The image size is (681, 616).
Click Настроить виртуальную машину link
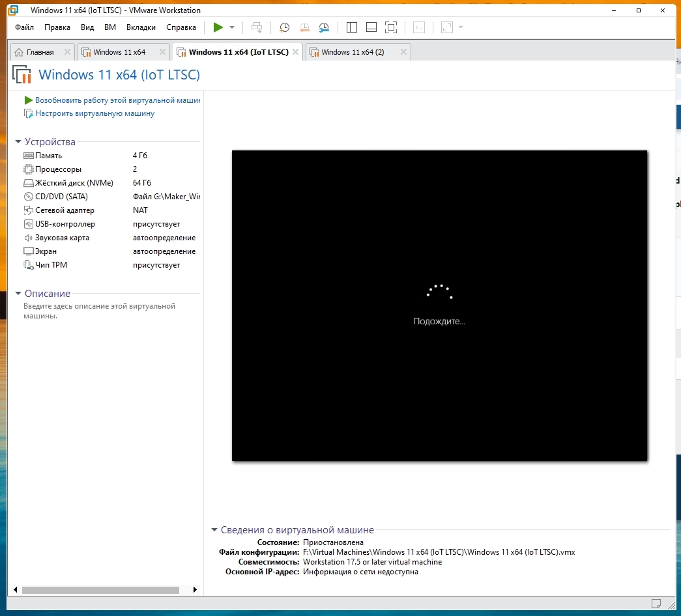[x=94, y=113]
